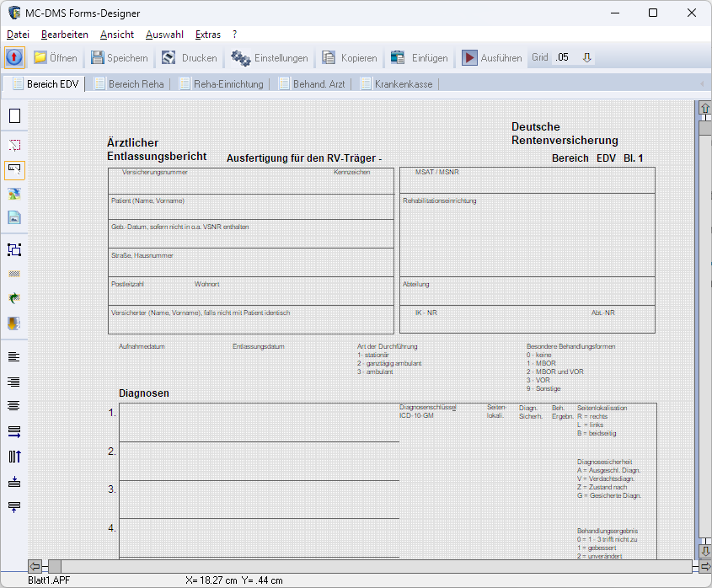The height and width of the screenshot is (588, 712).
Task: Select the dashed red selection rectangle tool
Action: tap(14, 145)
